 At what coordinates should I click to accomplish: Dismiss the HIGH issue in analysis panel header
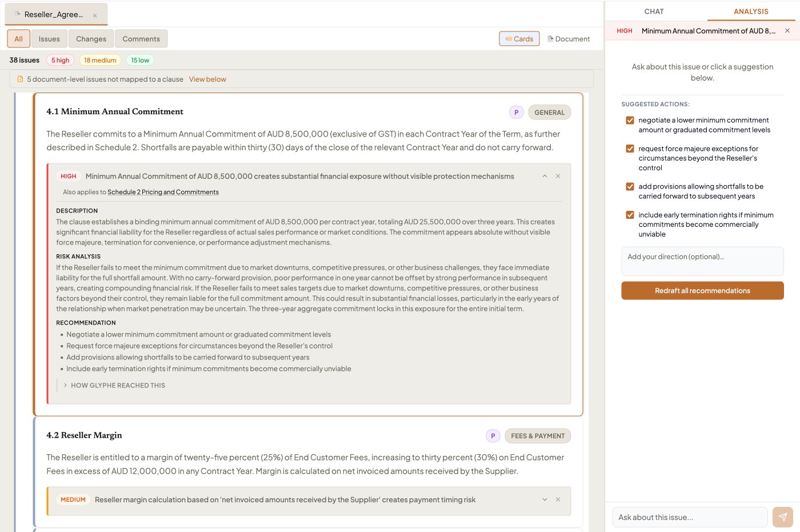(x=787, y=31)
